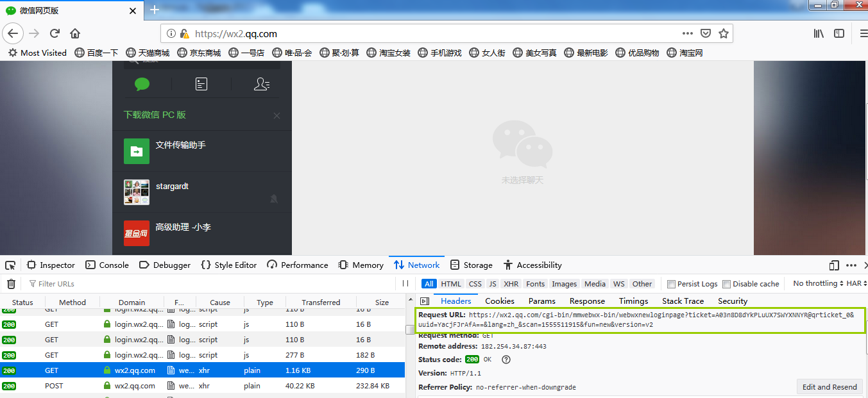Sort requests by Method column
The width and height of the screenshot is (868, 398).
tap(72, 303)
